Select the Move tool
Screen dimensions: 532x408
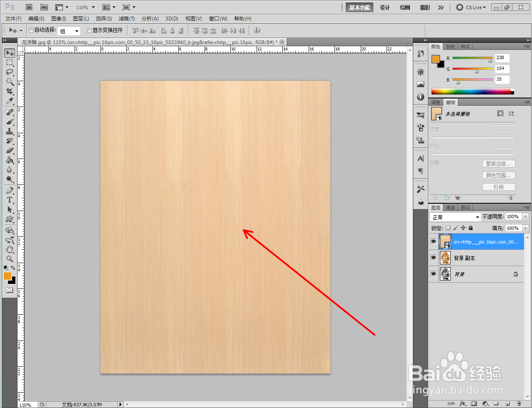10,53
